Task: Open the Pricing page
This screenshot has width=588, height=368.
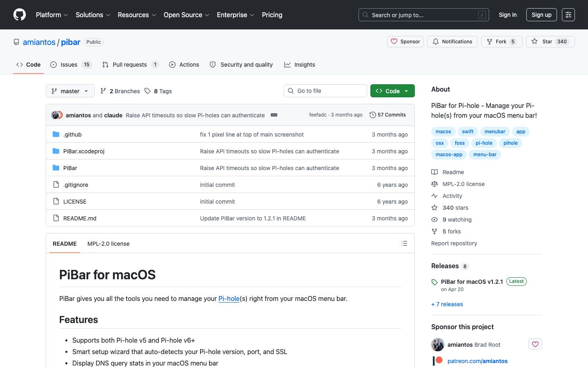Action: (272, 15)
